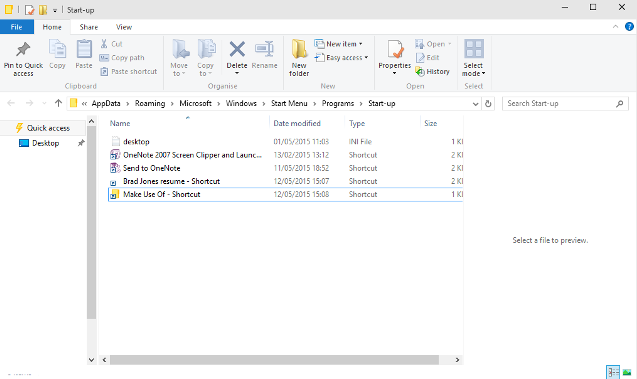Click Pin to Quick access icon

23,50
